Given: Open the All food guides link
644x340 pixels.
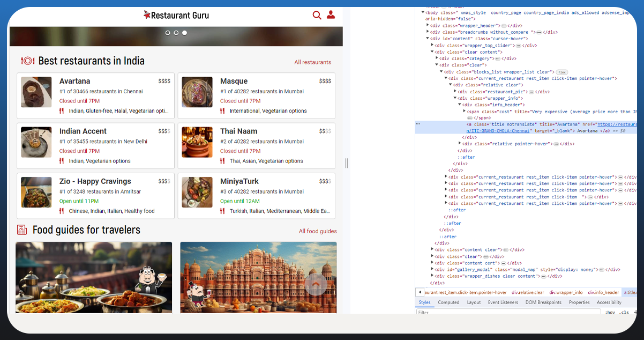Looking at the screenshot, I should pos(318,231).
